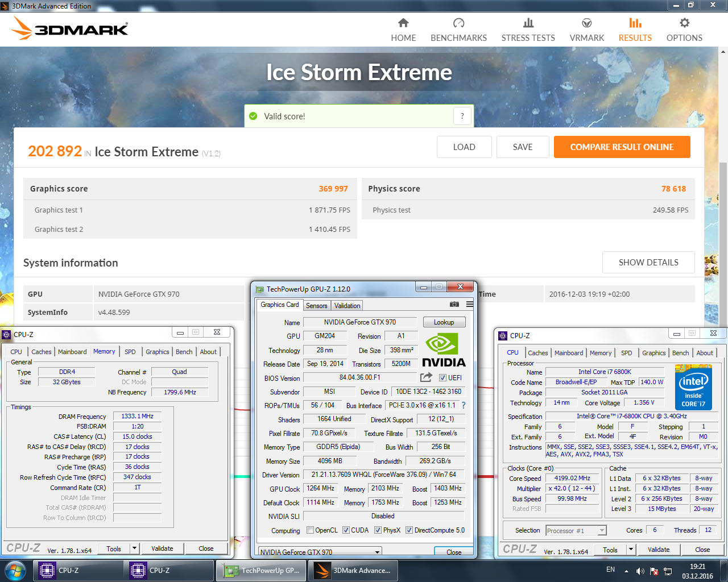Open Tools dropdown arrow in right CPU-Z
Screen dimensions: 728x582
(631, 550)
